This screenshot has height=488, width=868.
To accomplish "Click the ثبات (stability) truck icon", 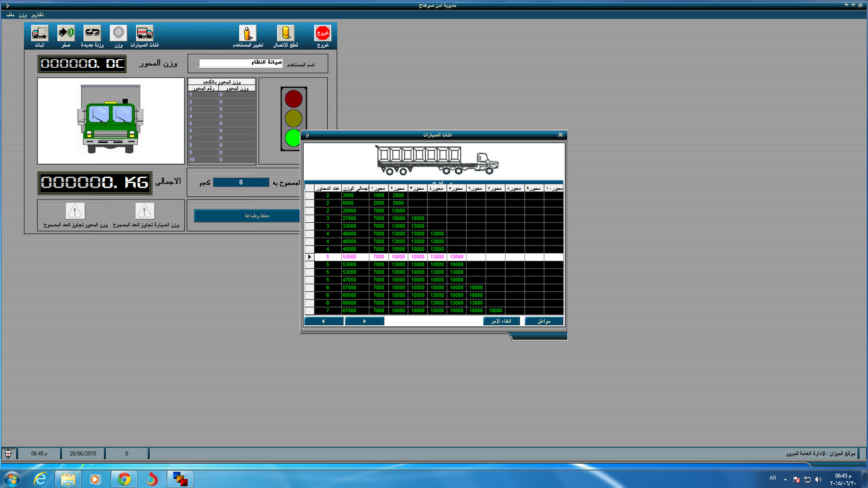I will pyautogui.click(x=40, y=34).
